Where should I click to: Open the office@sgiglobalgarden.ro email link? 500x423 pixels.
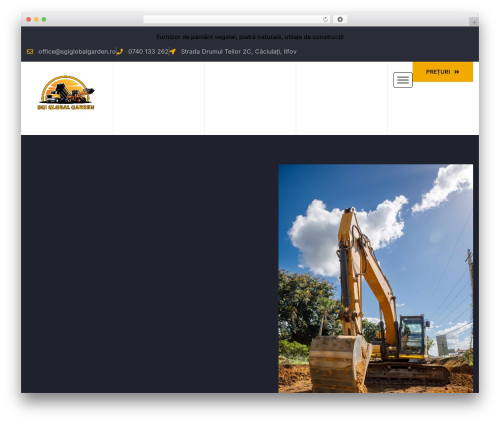click(77, 52)
